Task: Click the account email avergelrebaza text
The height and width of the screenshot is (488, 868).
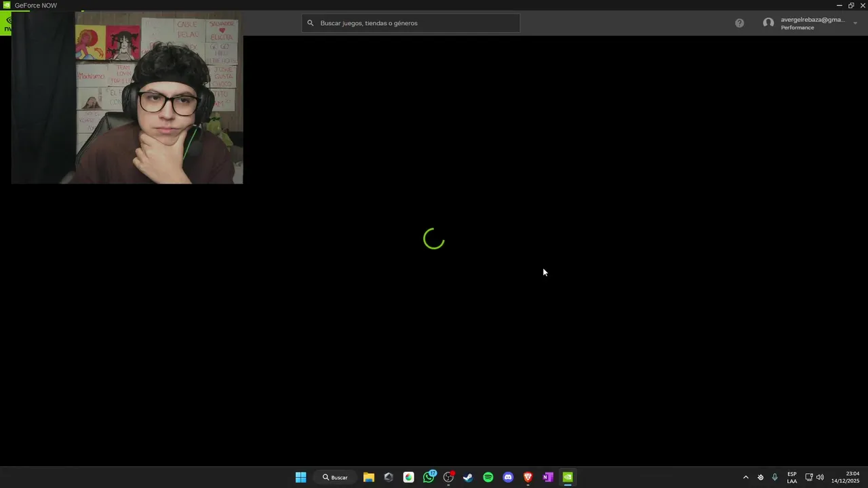Action: [812, 20]
